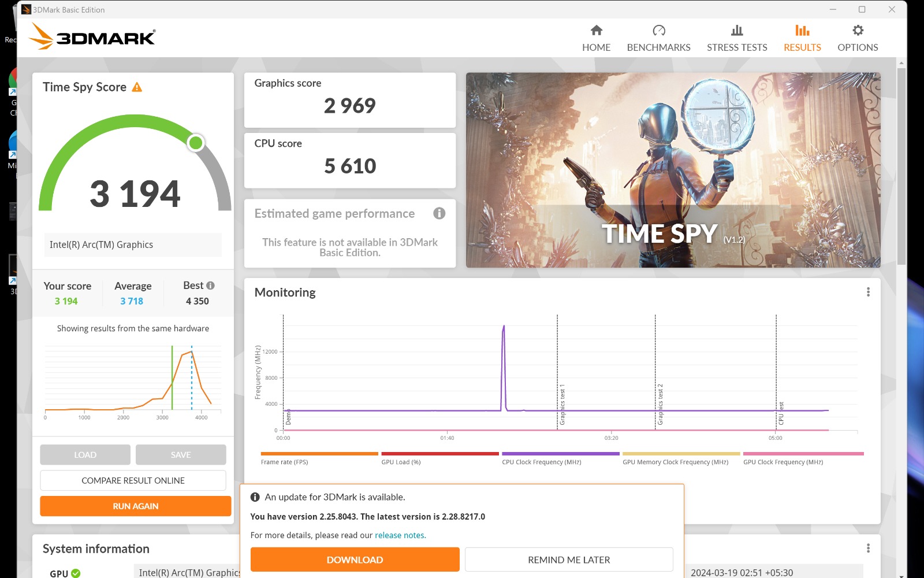Click the Time Spy Score warning icon
The width and height of the screenshot is (924, 578).
(x=137, y=87)
